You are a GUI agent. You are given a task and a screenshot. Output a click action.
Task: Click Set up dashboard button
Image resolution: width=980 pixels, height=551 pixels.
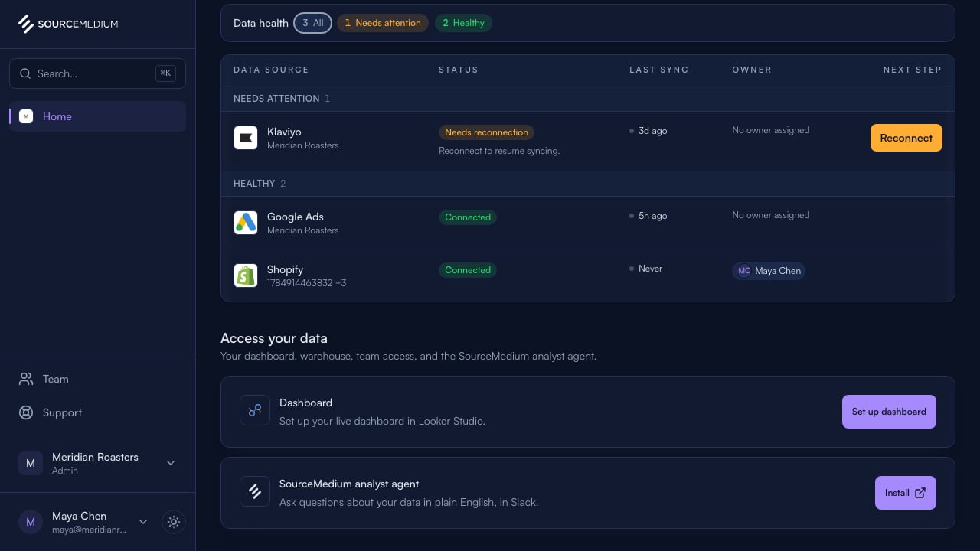(x=889, y=412)
